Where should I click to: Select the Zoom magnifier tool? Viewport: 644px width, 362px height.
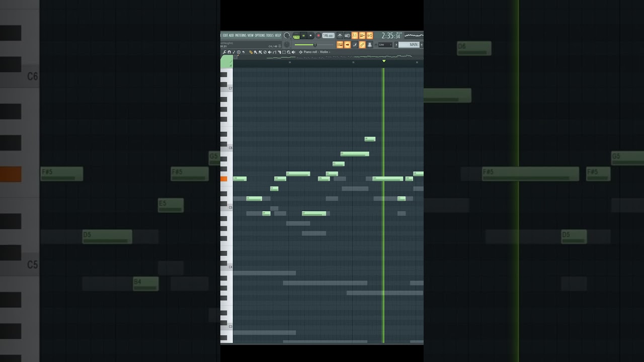click(289, 52)
